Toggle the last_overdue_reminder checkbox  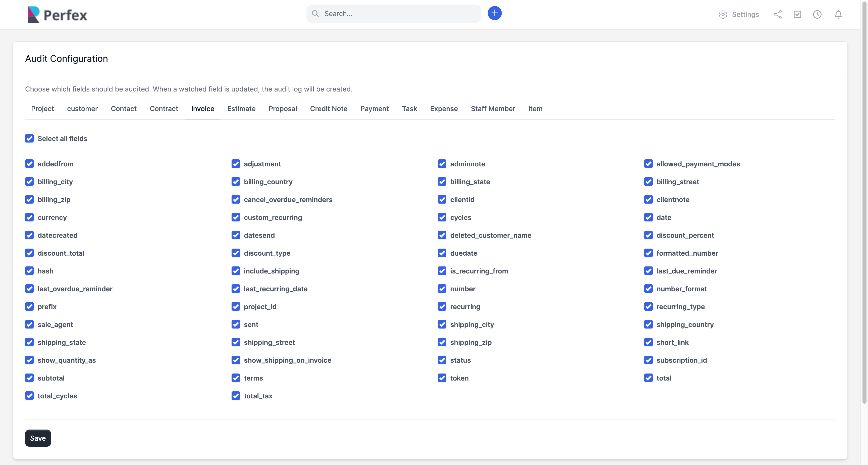click(x=29, y=289)
